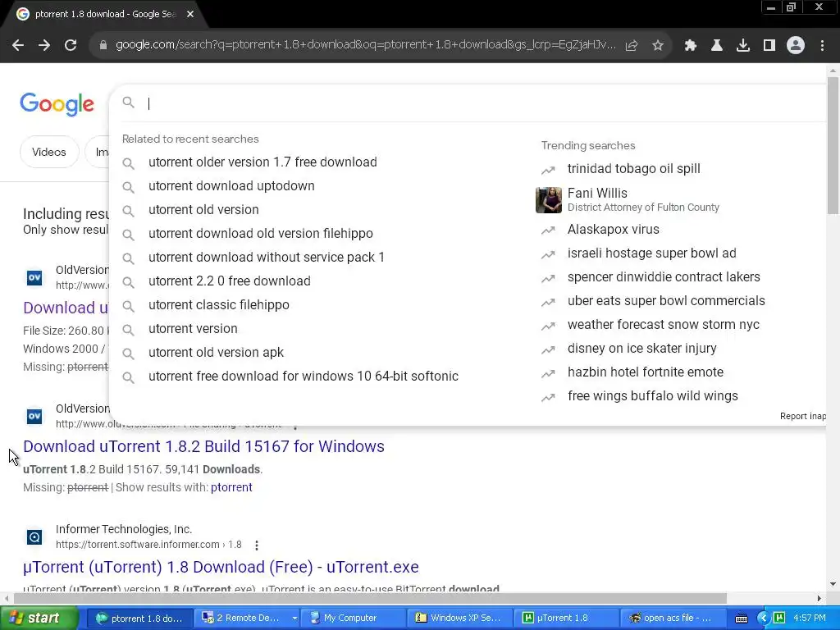Open the Chrome Labs flask icon

click(717, 46)
